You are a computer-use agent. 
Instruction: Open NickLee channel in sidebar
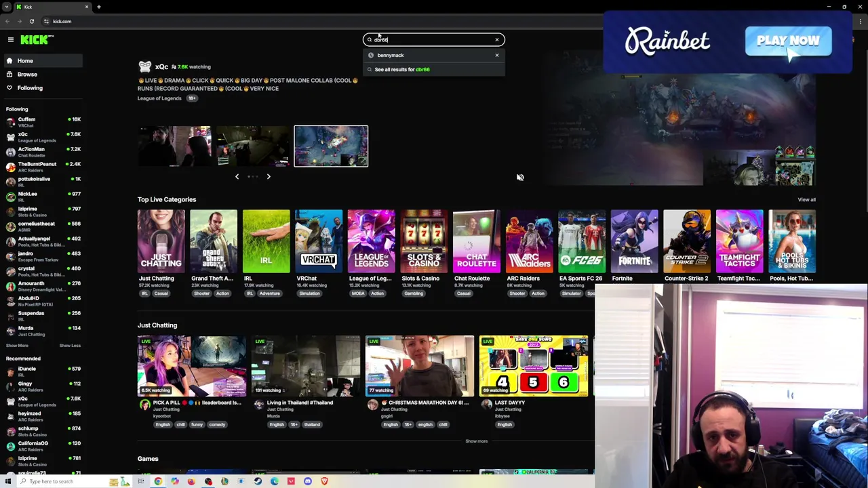tap(42, 197)
